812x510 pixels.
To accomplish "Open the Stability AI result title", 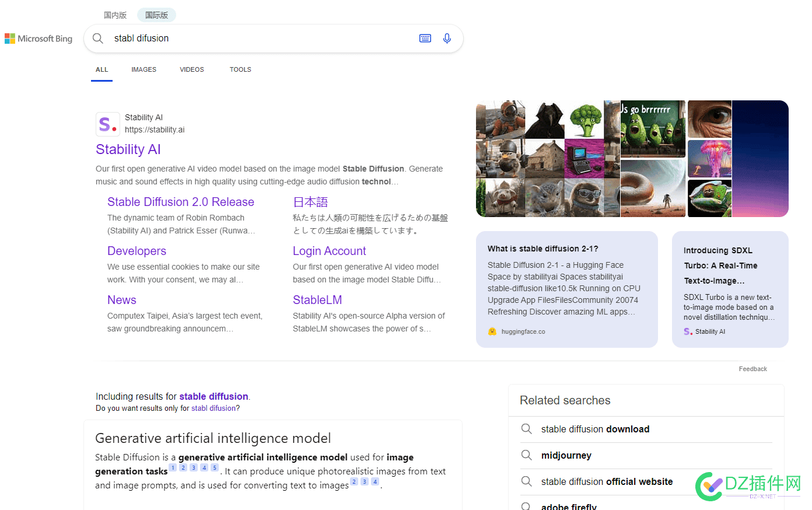I will (128, 149).
